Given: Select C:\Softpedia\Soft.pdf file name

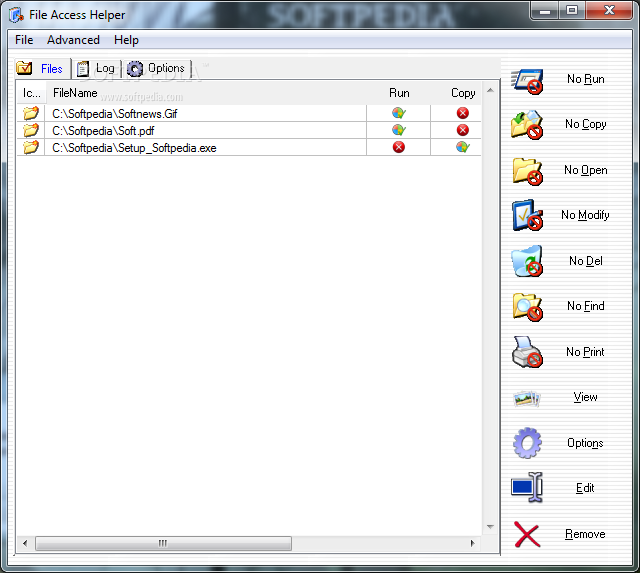Looking at the screenshot, I should (103, 131).
